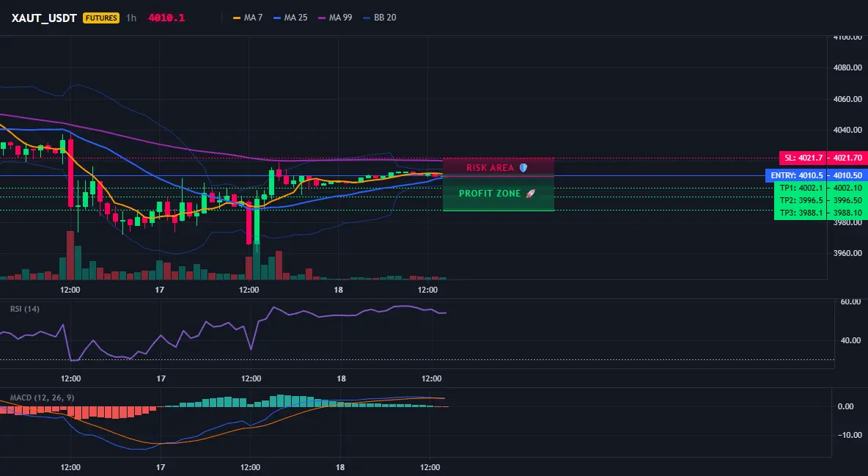Click the rocket icon in PROFIT ZONE
The height and width of the screenshot is (476, 868).
click(x=530, y=194)
